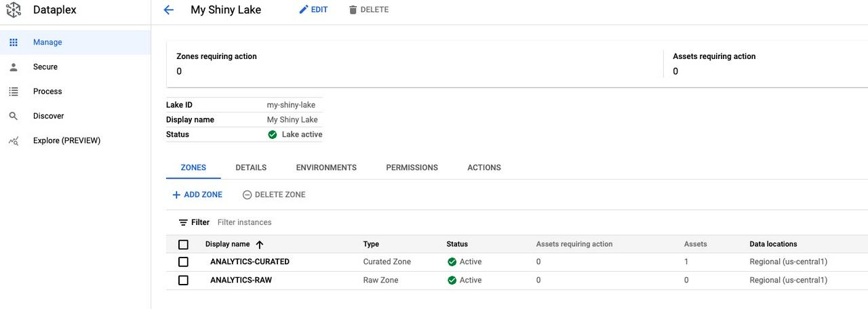Click the DELETE ZONE button label
This screenshot has height=309, width=868.
pos(280,194)
